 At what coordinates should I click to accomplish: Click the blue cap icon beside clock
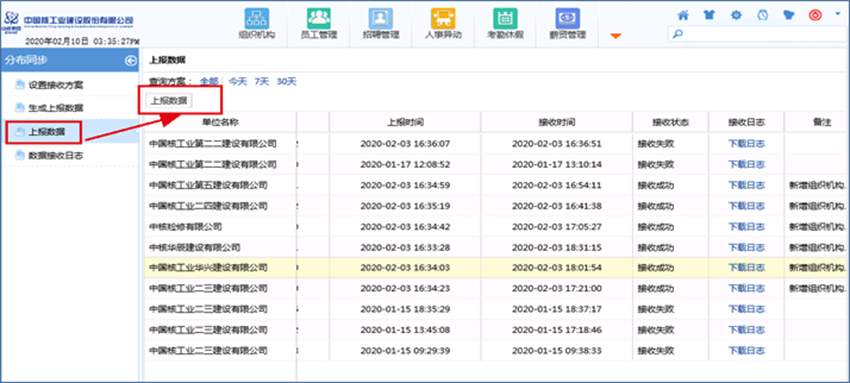789,15
